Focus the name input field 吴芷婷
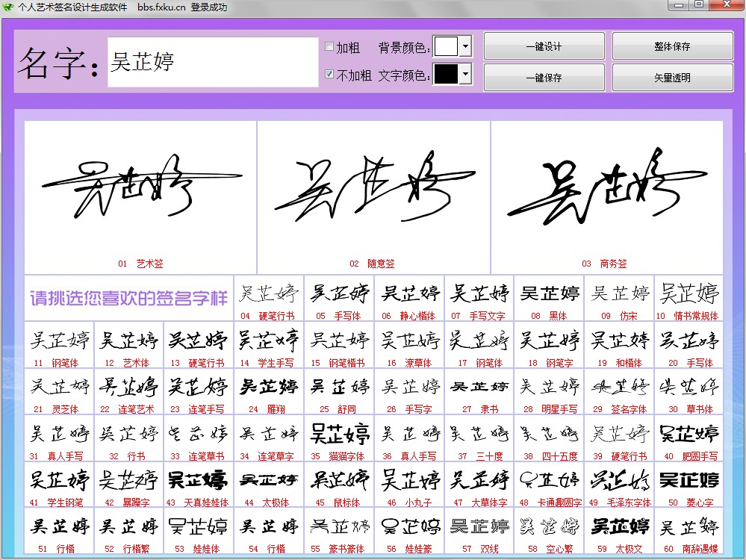This screenshot has height=560, width=746. [213, 62]
